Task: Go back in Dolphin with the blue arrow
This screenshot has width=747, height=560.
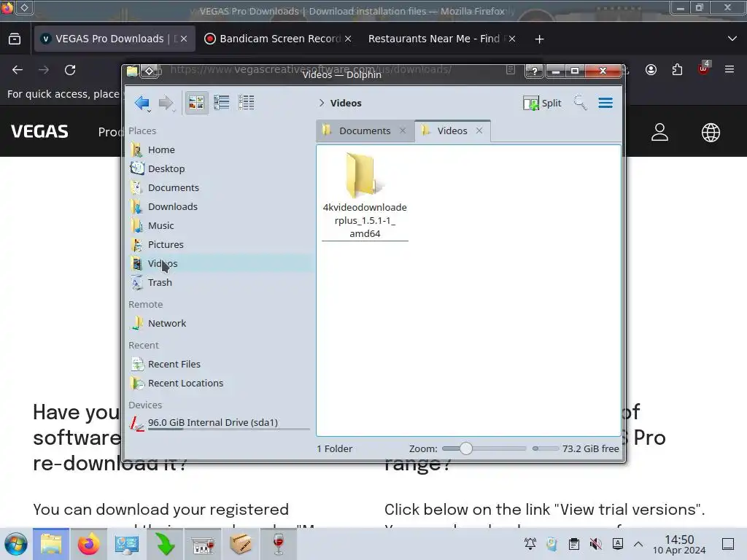Action: click(142, 102)
